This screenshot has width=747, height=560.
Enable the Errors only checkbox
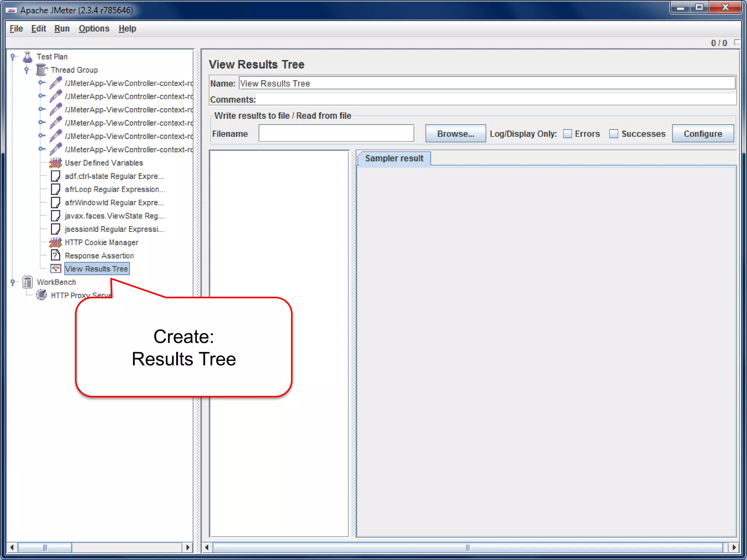click(x=568, y=134)
